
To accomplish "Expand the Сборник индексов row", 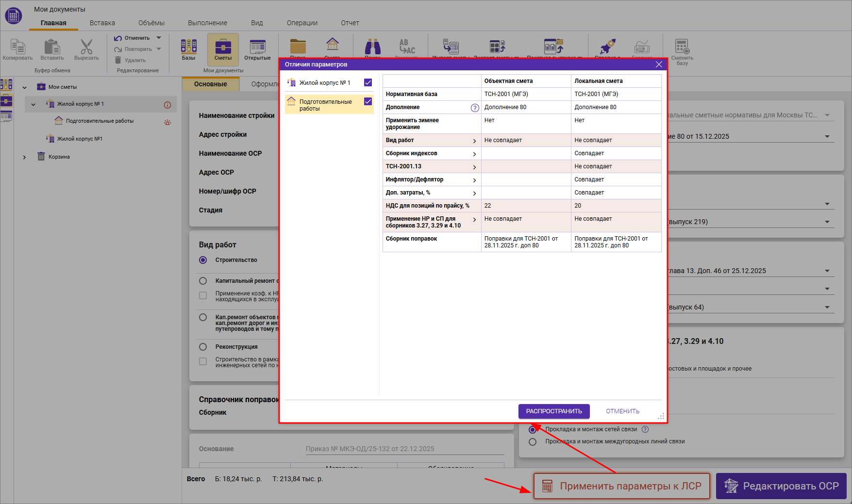I will click(474, 154).
